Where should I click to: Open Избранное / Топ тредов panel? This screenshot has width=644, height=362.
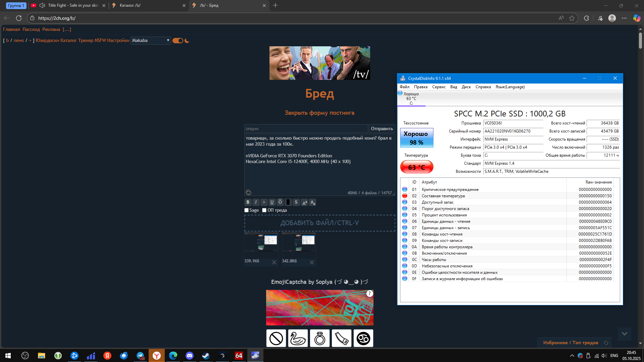click(571, 343)
